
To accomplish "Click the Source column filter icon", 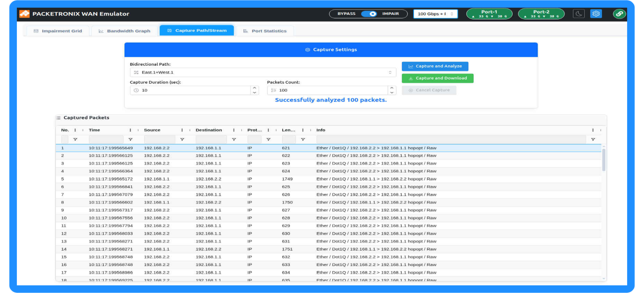I will (182, 139).
